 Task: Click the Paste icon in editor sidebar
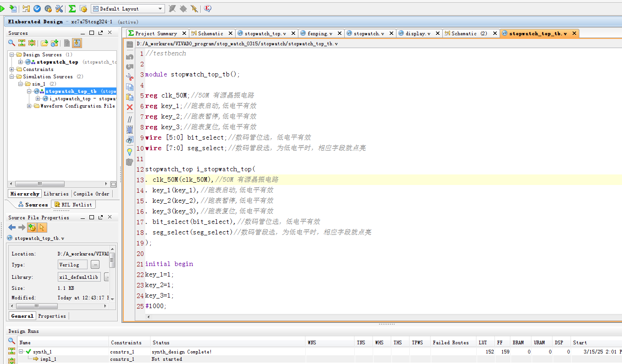click(130, 97)
